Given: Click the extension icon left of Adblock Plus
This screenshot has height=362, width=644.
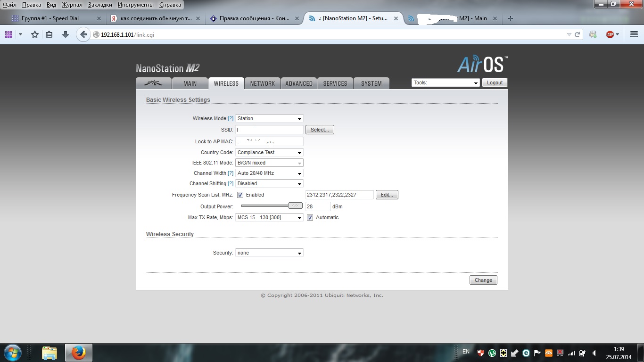Looking at the screenshot, I should coord(593,34).
